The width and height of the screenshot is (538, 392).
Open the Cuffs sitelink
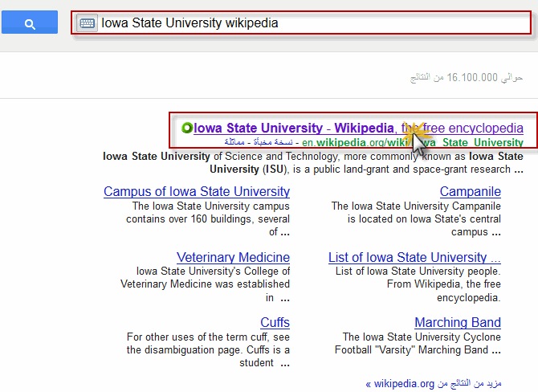pyautogui.click(x=275, y=322)
